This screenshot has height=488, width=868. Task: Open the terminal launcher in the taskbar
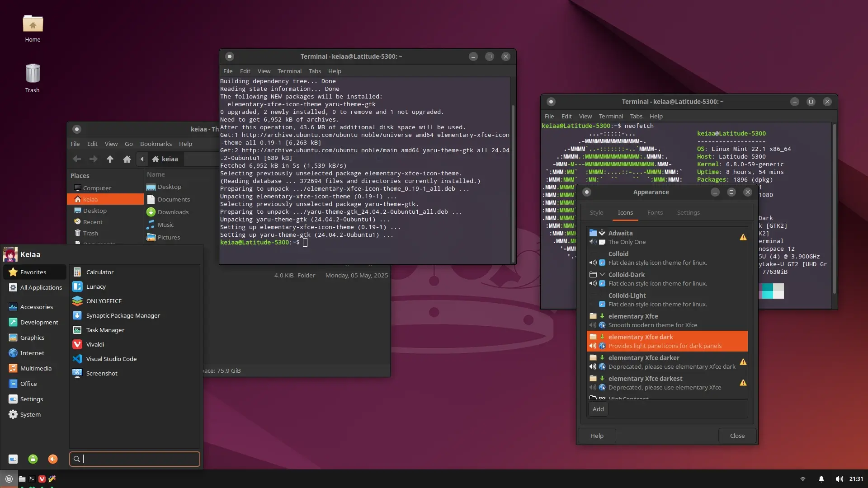32,479
